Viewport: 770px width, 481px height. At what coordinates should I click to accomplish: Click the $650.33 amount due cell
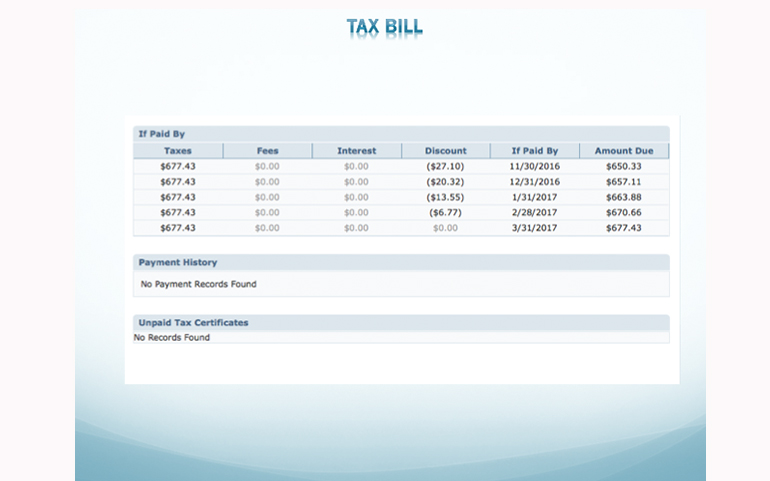(624, 166)
